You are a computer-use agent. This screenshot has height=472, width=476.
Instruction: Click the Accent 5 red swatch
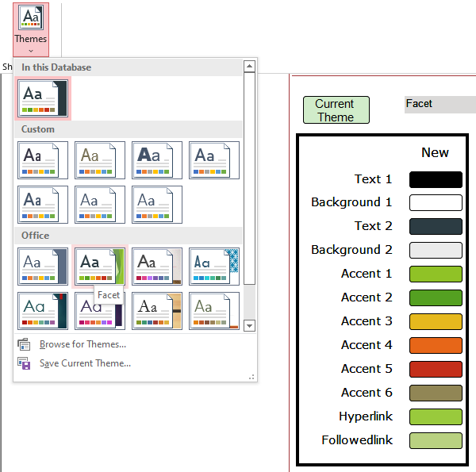tap(436, 369)
